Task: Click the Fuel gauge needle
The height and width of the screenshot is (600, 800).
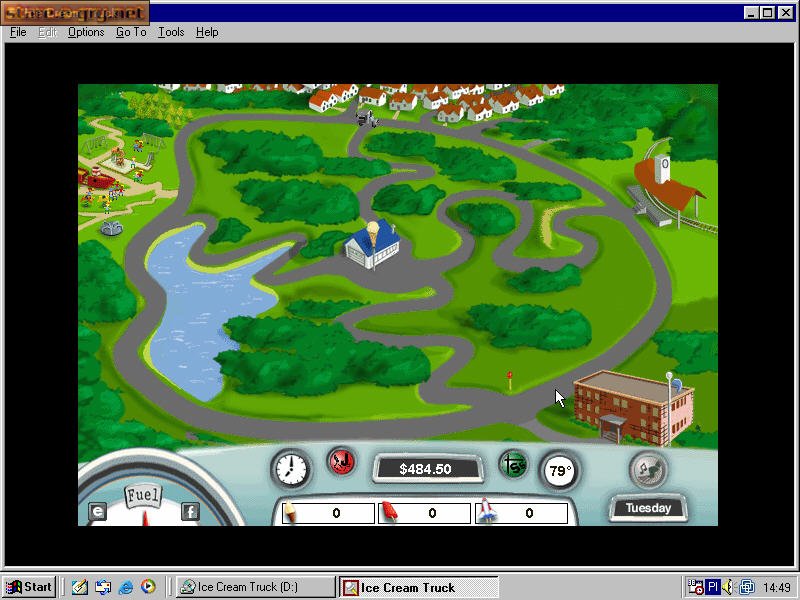Action: [144, 515]
